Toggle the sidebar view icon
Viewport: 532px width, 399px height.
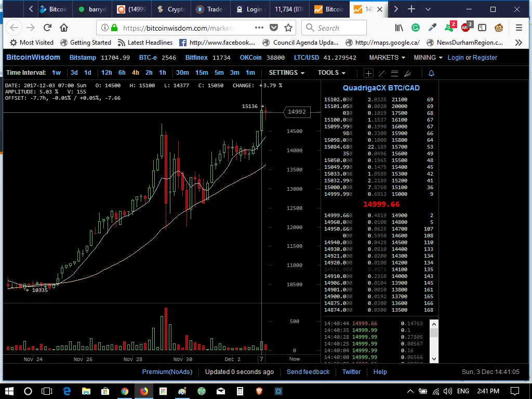(x=482, y=28)
